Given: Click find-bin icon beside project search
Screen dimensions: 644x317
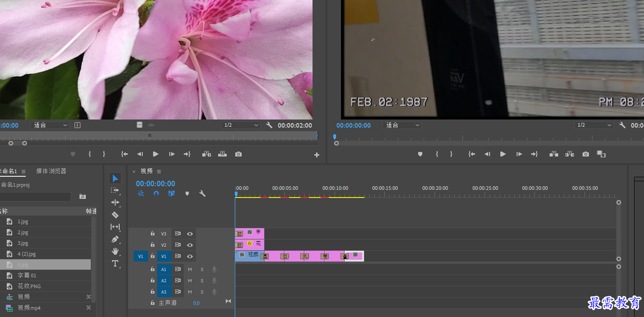Looking at the screenshot, I should pyautogui.click(x=83, y=197).
